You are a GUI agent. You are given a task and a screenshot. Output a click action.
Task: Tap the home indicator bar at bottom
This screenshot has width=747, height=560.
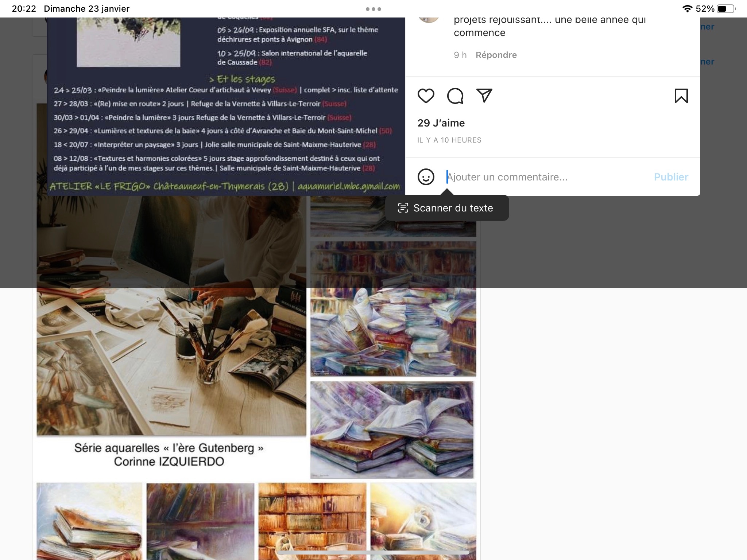373,553
